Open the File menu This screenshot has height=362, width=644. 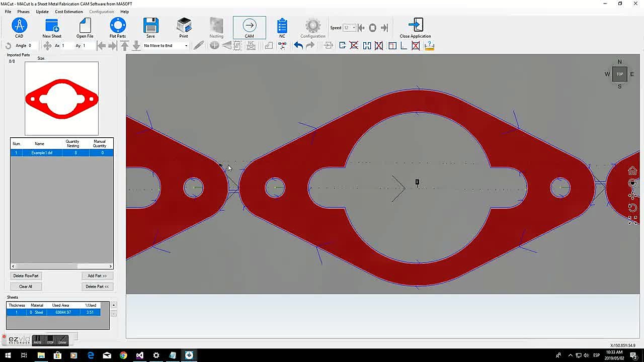(8, 12)
